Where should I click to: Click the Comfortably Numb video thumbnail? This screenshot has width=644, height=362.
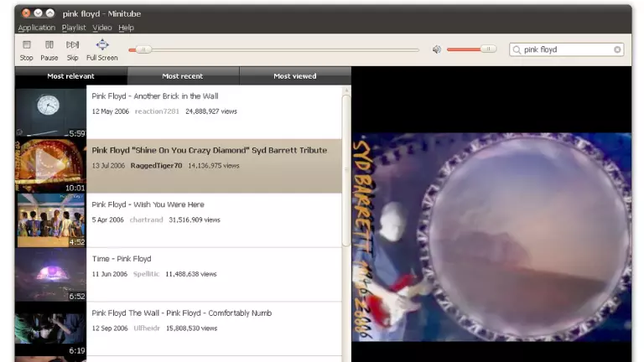tap(51, 328)
